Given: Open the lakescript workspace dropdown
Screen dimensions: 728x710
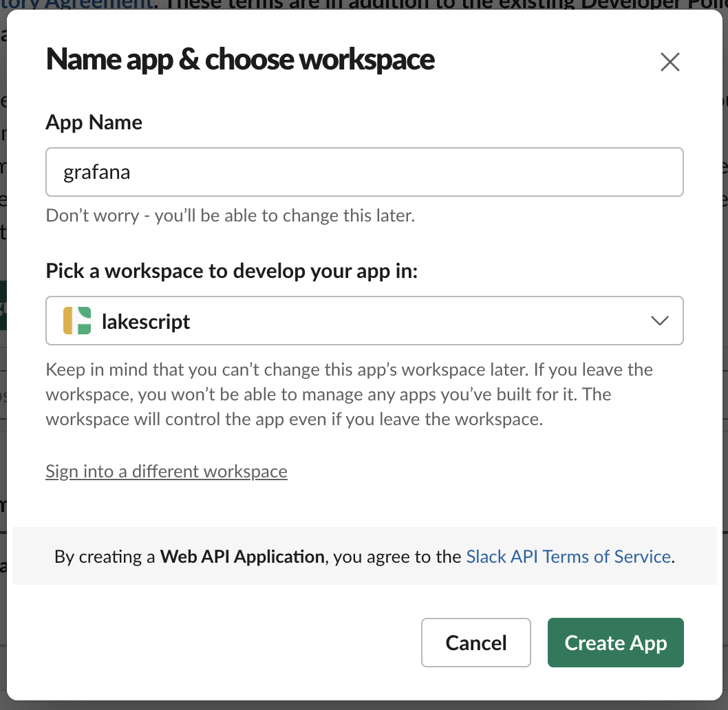Looking at the screenshot, I should tap(365, 321).
